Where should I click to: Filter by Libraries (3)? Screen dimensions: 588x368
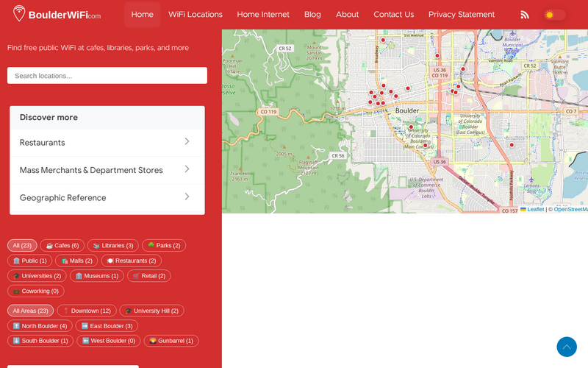[113, 245]
